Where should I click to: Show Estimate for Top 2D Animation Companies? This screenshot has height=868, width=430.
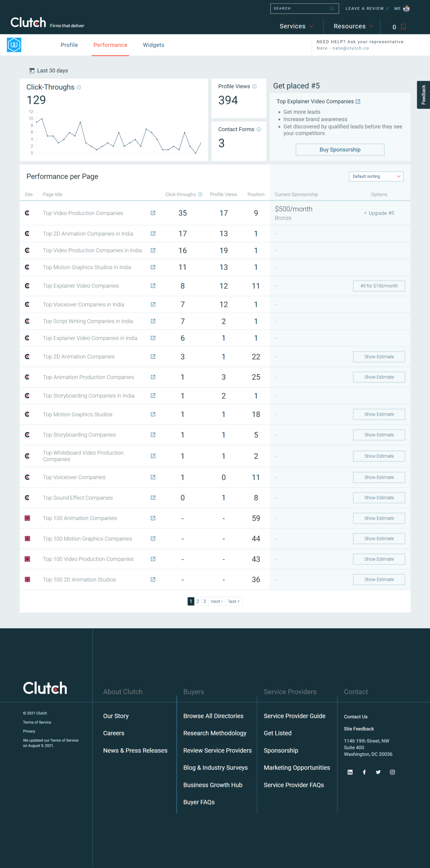pyautogui.click(x=379, y=357)
